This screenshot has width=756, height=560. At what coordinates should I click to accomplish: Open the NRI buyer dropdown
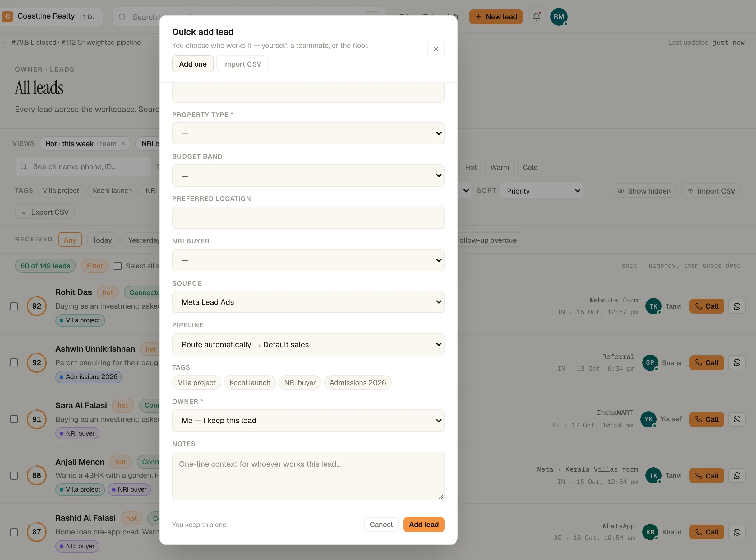(x=308, y=260)
